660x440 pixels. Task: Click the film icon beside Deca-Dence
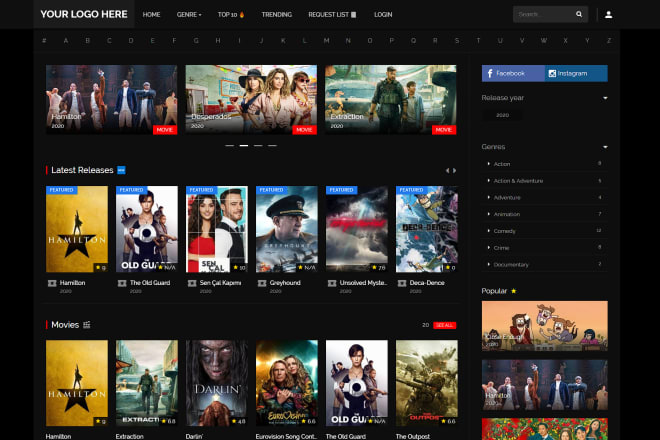(402, 283)
